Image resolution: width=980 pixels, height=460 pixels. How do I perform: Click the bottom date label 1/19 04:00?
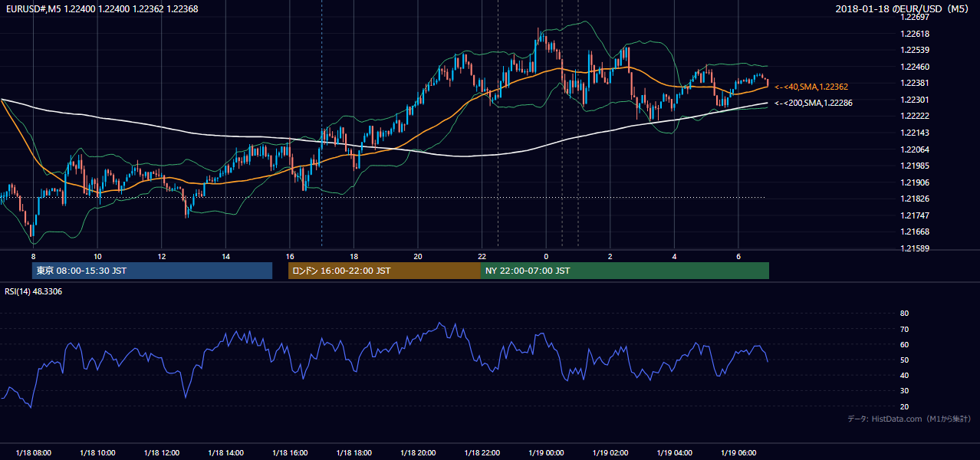[674, 453]
